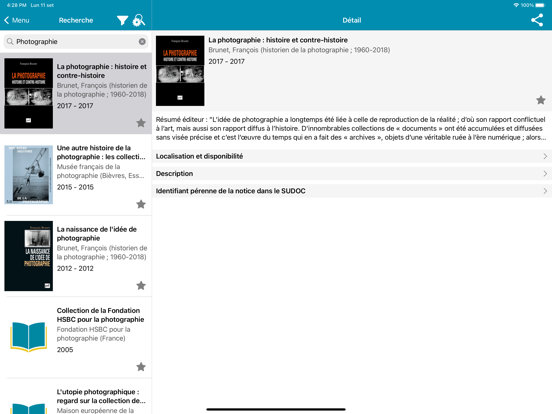The width and height of the screenshot is (552, 414).
Task: Expand Localisation et disponibilité section
Action: pos(352,156)
